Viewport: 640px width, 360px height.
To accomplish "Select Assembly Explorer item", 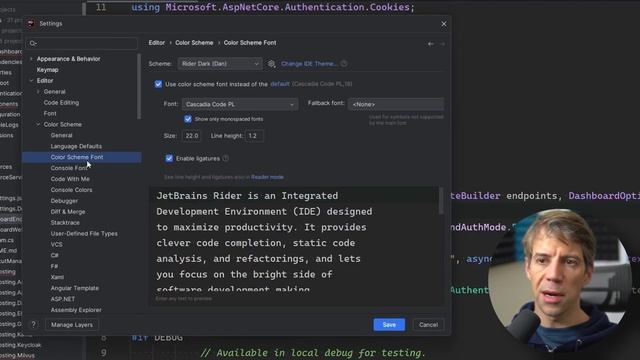I will 76,310.
